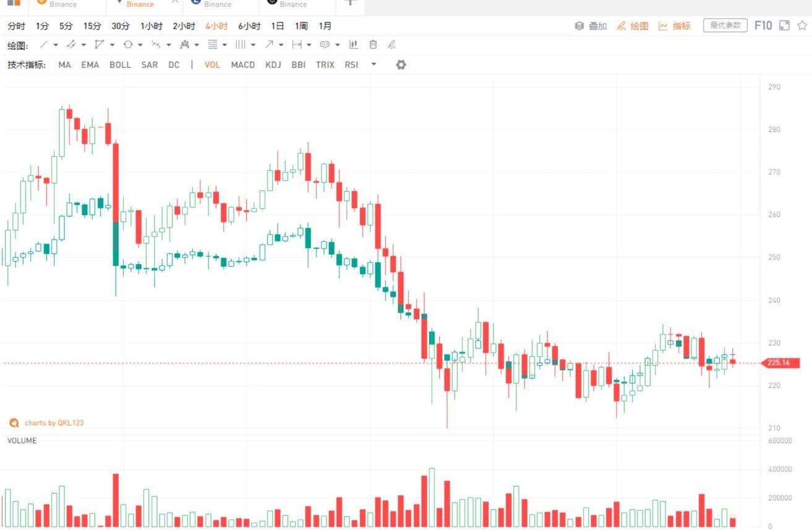Open indicator settings gear icon
Screen dimensions: 812x530
(401, 64)
